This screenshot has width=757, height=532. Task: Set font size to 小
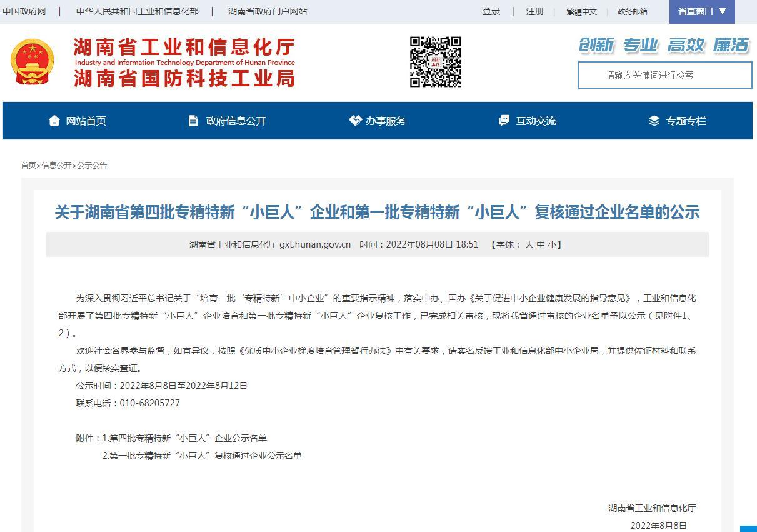[x=551, y=244]
